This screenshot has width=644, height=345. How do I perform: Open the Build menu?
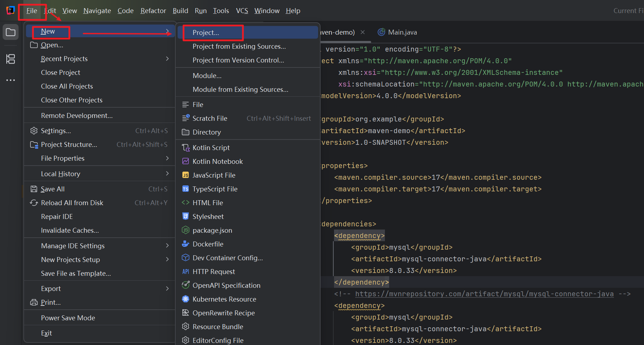[180, 11]
